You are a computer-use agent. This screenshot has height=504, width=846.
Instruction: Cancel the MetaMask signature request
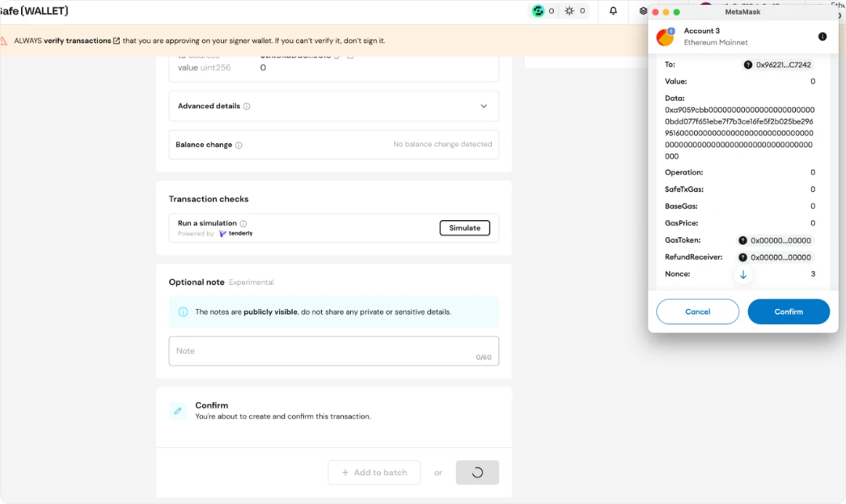[697, 311]
